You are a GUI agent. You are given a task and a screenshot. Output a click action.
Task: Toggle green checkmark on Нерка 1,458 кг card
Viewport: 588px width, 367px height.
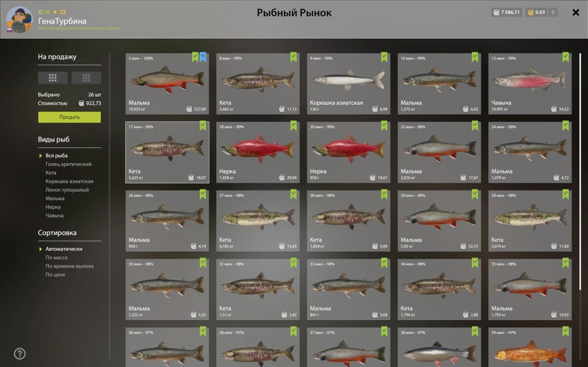(294, 126)
